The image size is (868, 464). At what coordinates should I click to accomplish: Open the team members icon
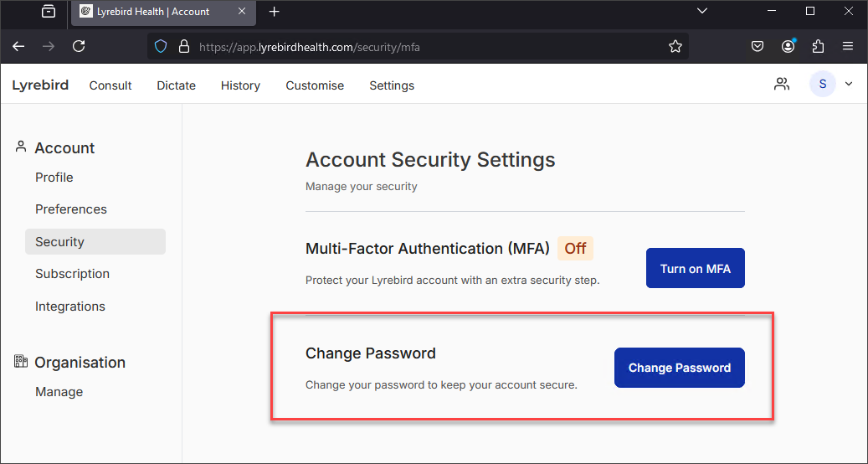point(781,84)
